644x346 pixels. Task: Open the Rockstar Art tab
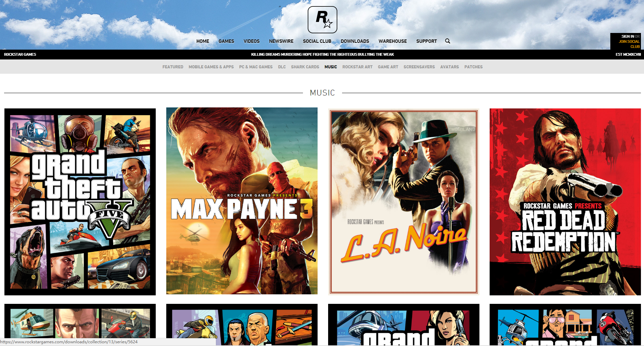pyautogui.click(x=357, y=67)
